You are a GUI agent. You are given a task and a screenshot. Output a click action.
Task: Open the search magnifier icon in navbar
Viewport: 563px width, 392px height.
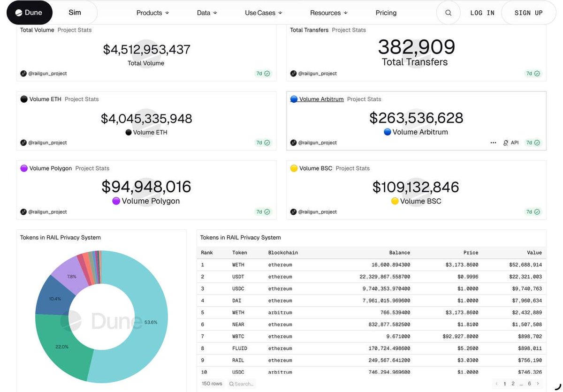[448, 13]
